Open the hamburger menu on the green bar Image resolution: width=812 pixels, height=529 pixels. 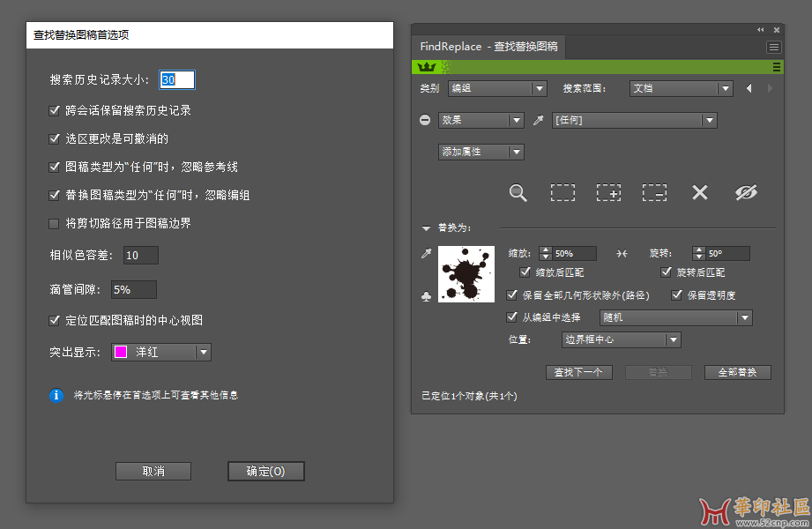tap(776, 67)
